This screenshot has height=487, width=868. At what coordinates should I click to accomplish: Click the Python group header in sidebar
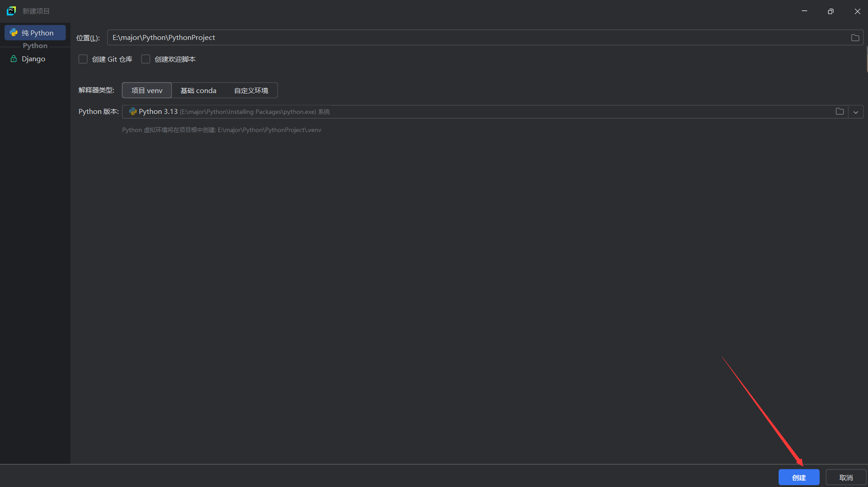[35, 46]
